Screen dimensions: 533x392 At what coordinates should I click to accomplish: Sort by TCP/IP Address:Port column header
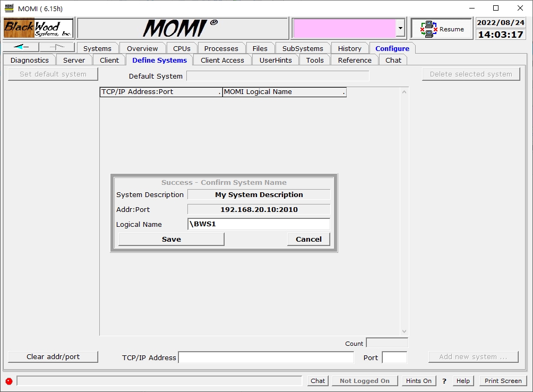coord(161,92)
